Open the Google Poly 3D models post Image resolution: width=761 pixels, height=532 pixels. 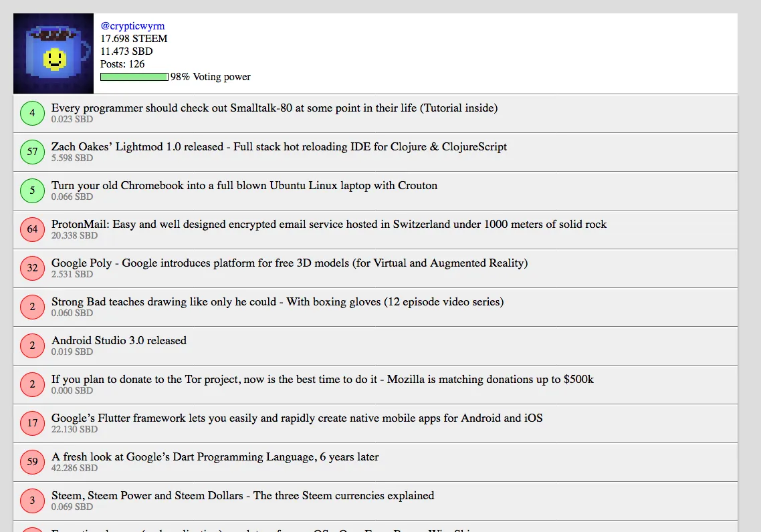[290, 263]
